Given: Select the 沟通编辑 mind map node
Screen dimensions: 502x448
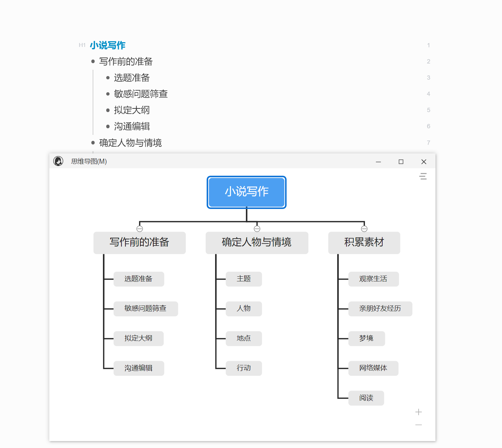Looking at the screenshot, I should [139, 368].
